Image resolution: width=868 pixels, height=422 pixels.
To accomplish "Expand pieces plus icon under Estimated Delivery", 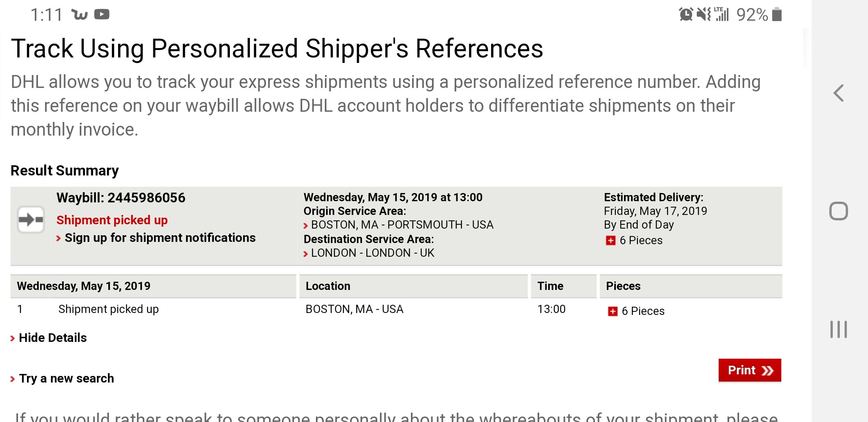I will (x=610, y=241).
